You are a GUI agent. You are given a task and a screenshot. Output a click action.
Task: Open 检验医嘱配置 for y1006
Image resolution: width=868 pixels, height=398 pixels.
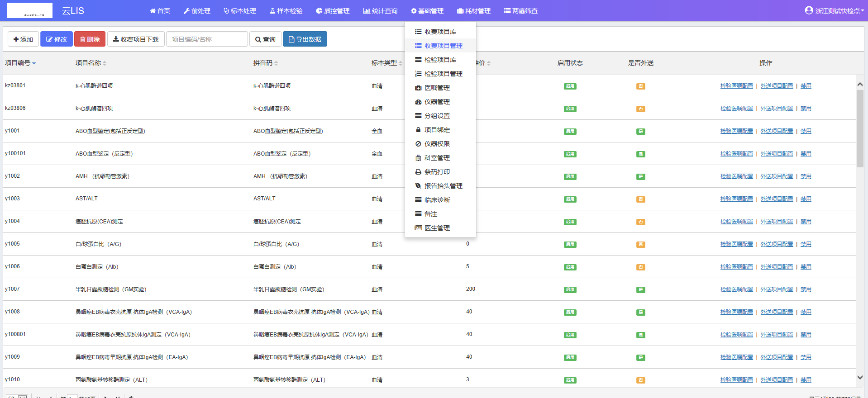737,267
